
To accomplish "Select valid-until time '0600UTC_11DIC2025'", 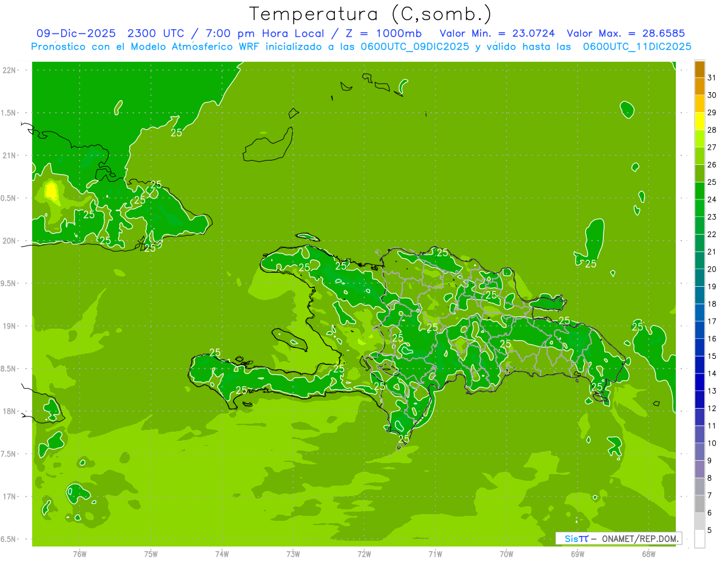I will click(x=638, y=47).
